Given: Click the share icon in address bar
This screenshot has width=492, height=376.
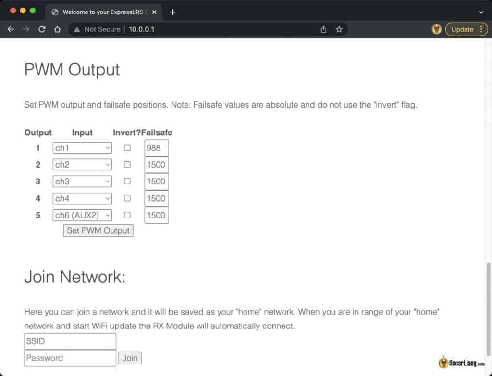Looking at the screenshot, I should click(323, 29).
